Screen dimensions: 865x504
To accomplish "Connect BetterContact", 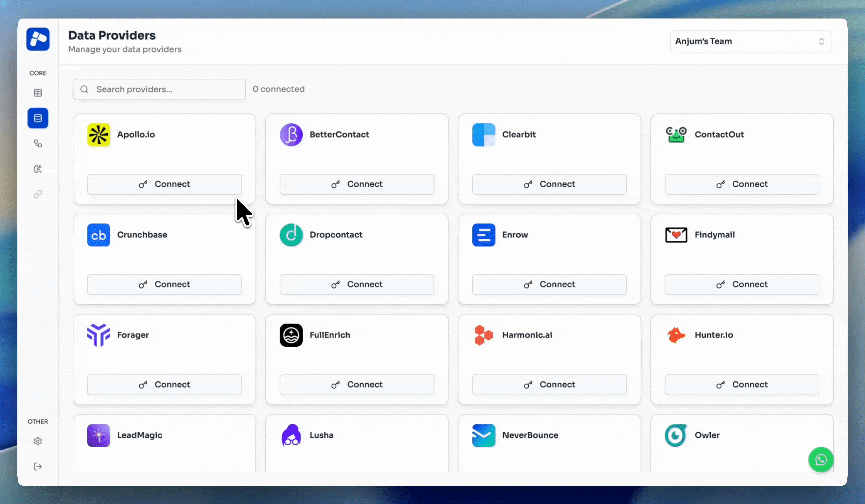I will coord(356,184).
